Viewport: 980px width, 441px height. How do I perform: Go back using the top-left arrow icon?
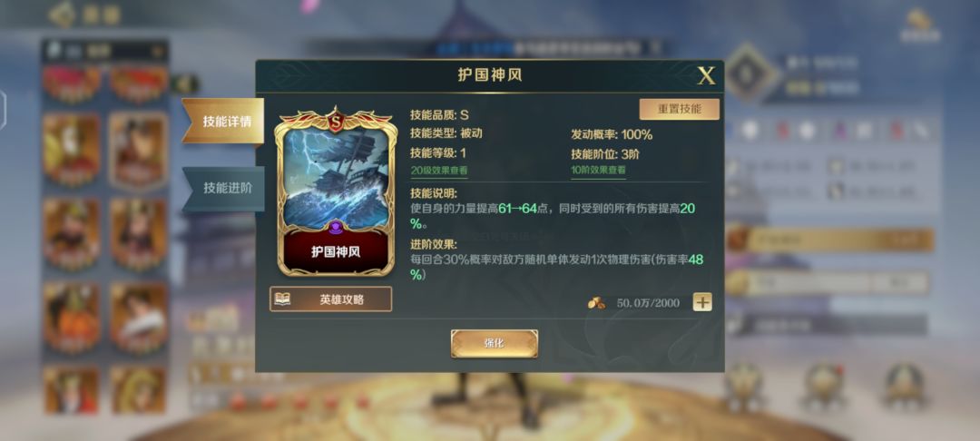coord(63,14)
